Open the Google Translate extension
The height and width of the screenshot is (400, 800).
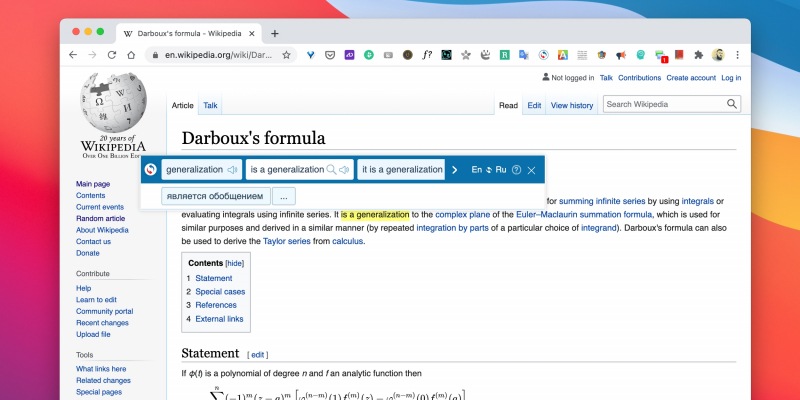pyautogui.click(x=524, y=55)
